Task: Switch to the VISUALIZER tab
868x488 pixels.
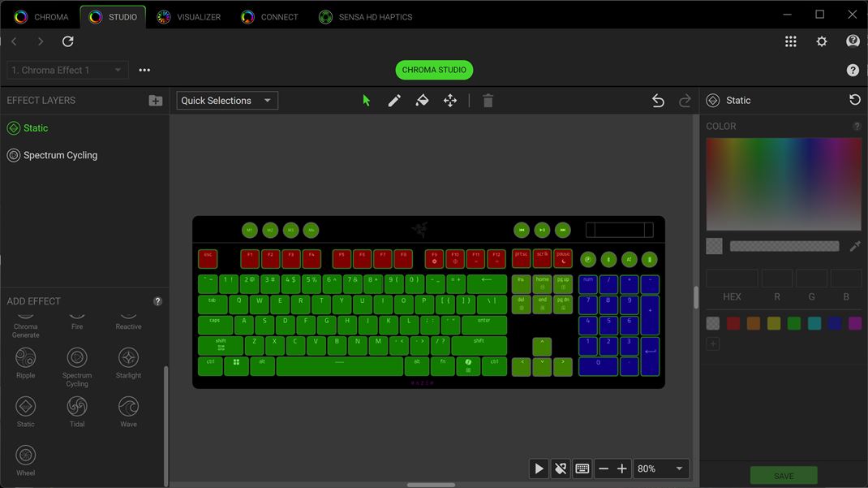Action: coord(189,16)
